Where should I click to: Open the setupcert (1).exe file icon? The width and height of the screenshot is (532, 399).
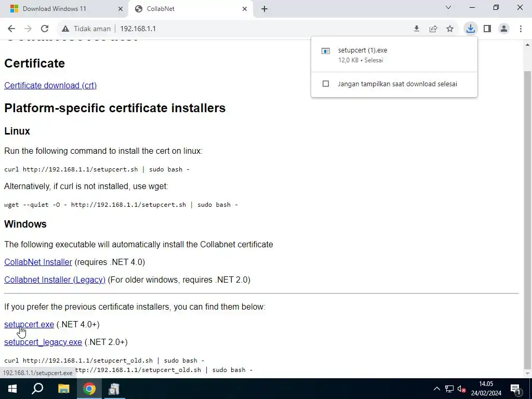[326, 51]
